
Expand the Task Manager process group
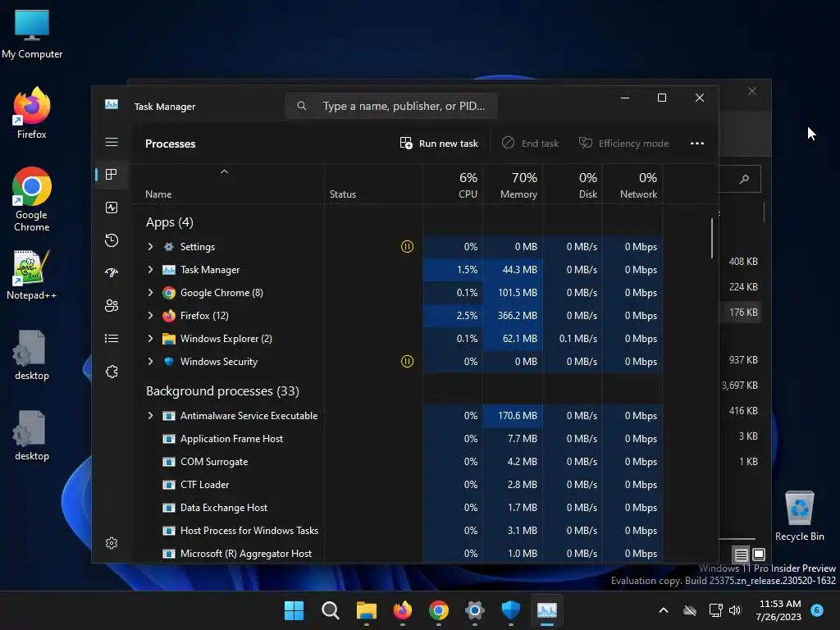[151, 269]
